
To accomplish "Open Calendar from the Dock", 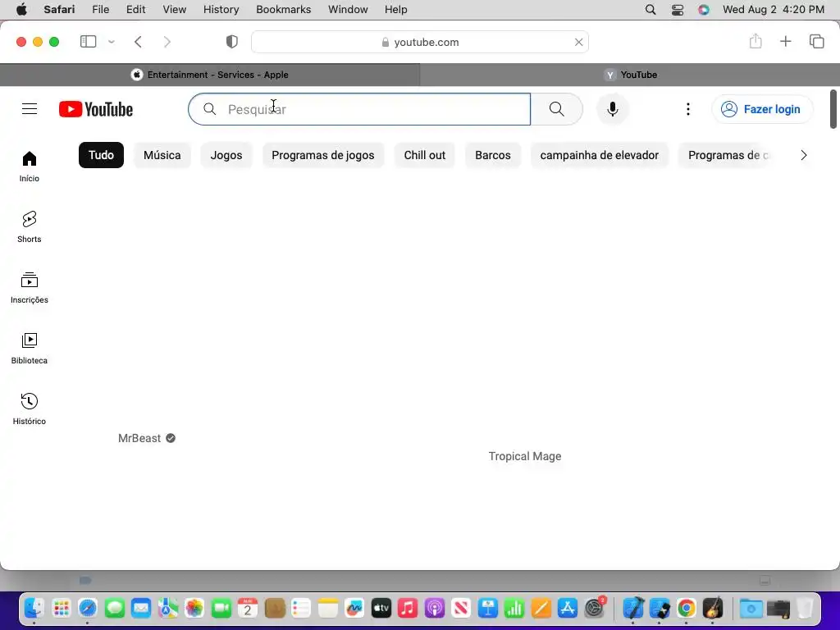I will [x=248, y=609].
